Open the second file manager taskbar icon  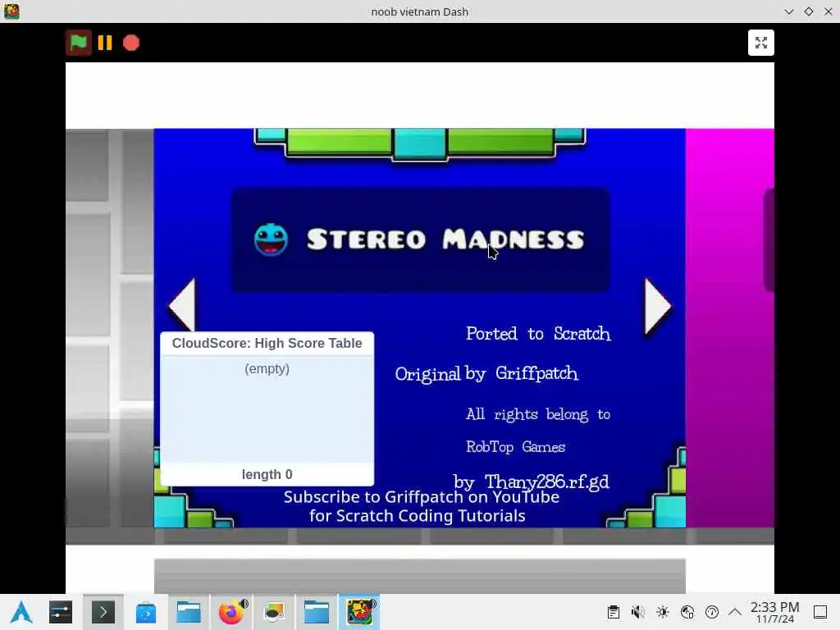[x=316, y=612]
